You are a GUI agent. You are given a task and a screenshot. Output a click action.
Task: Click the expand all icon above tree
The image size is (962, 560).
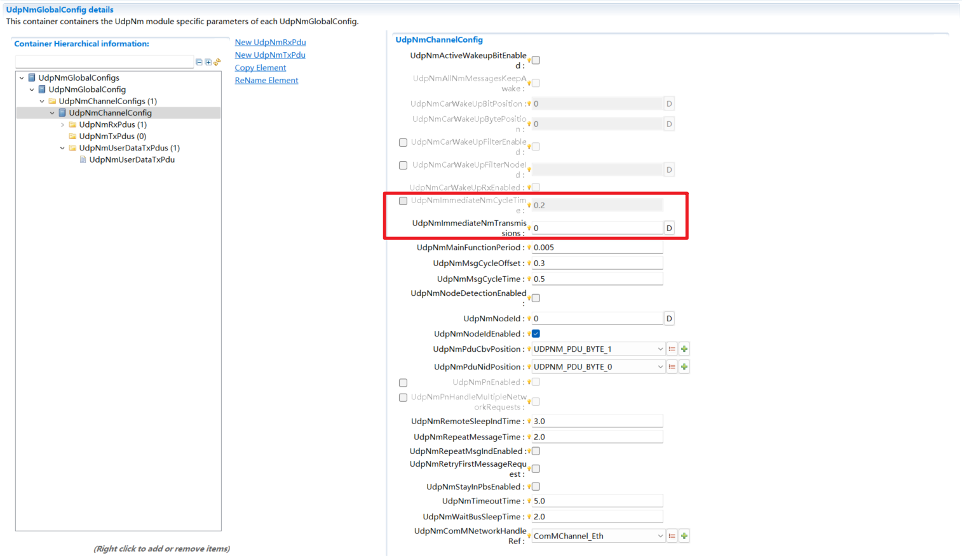point(208,62)
